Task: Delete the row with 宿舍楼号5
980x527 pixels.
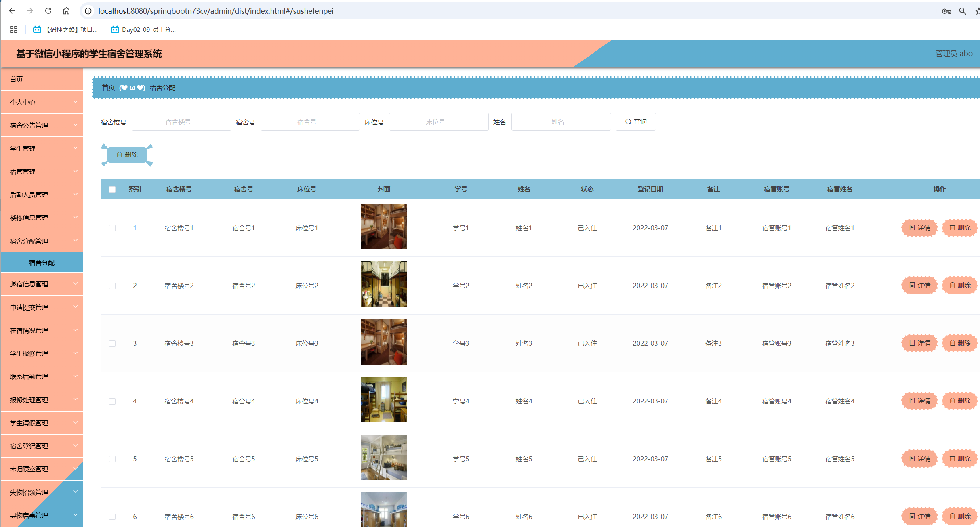Action: 959,459
